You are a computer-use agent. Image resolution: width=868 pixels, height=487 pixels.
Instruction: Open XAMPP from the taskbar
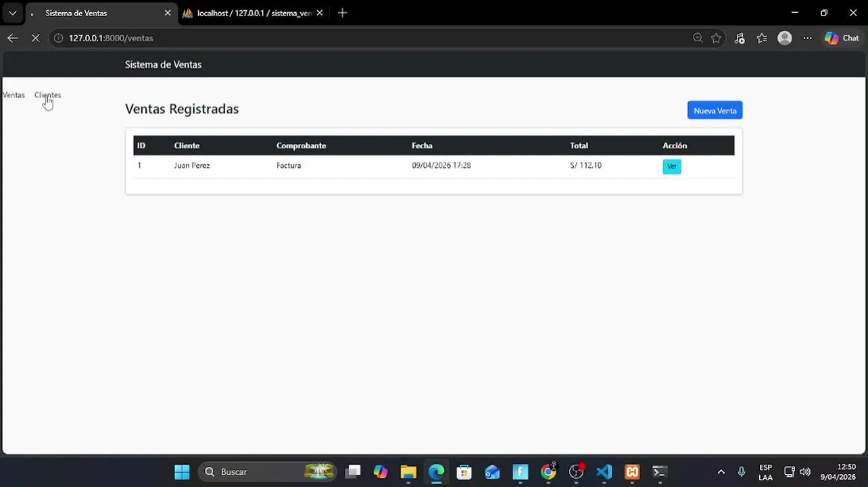(x=632, y=471)
